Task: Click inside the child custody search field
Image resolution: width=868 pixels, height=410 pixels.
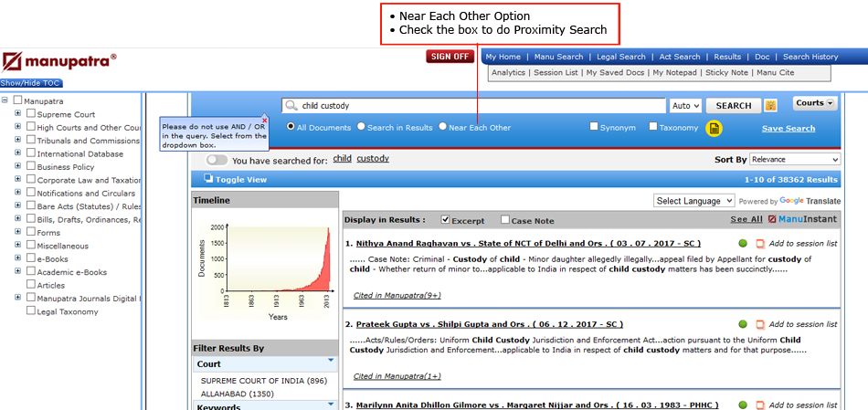Action: [473, 106]
